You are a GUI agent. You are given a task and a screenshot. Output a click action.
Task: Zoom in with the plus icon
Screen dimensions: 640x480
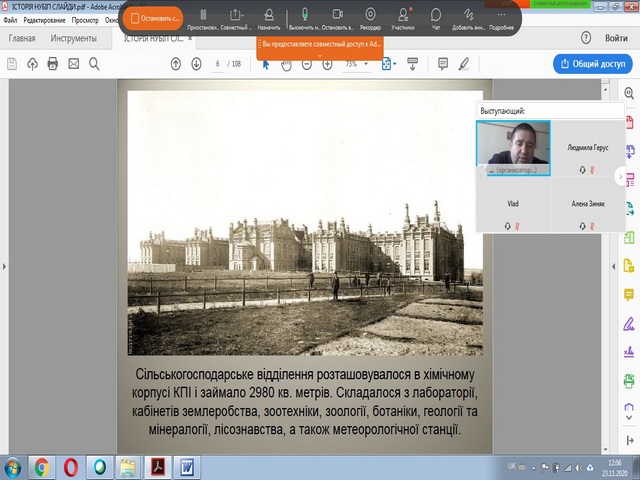coord(327,64)
